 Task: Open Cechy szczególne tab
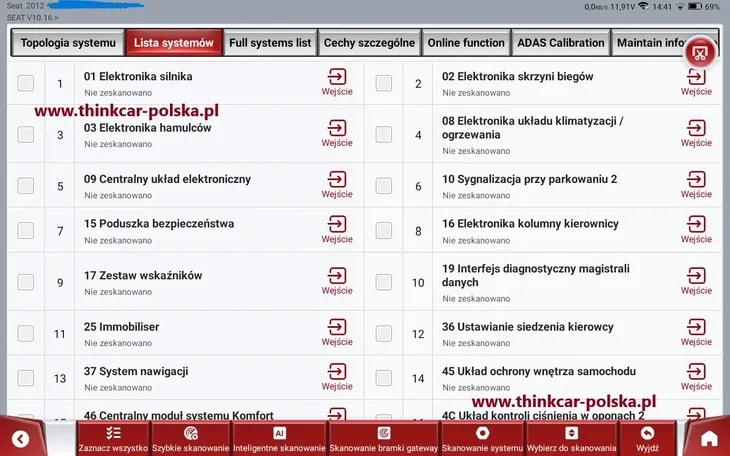(369, 43)
